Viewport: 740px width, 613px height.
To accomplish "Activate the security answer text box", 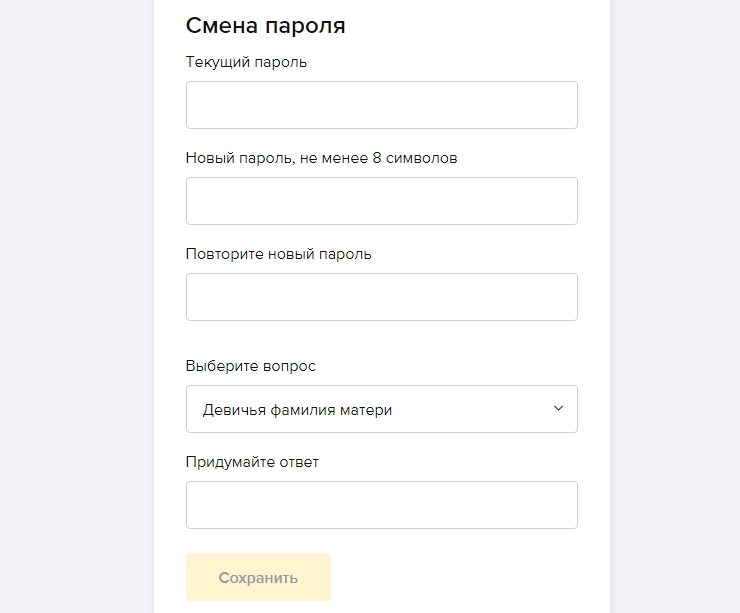I will point(381,505).
